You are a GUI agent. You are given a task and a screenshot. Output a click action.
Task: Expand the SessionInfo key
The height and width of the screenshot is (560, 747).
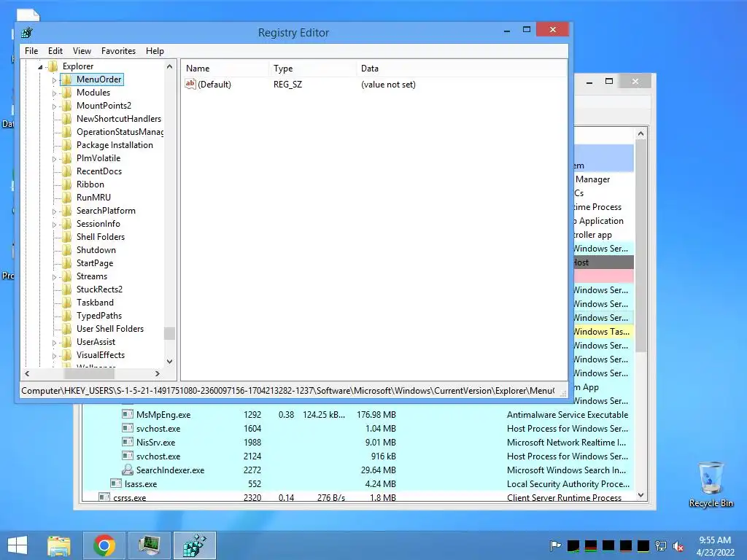click(54, 225)
